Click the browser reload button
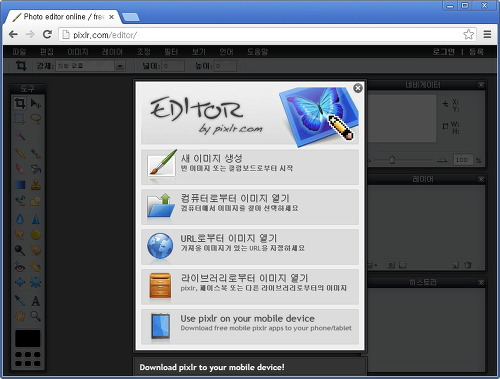 pyautogui.click(x=47, y=34)
